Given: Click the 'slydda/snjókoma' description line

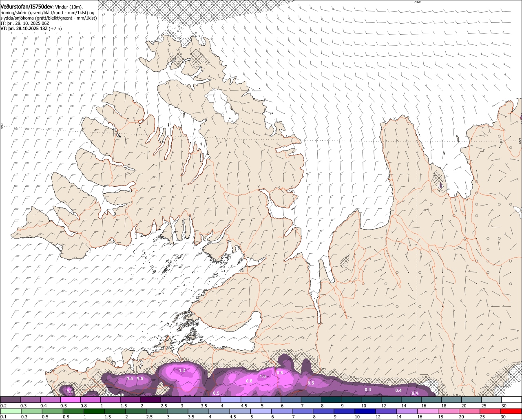Looking at the screenshot, I should (49, 18).
